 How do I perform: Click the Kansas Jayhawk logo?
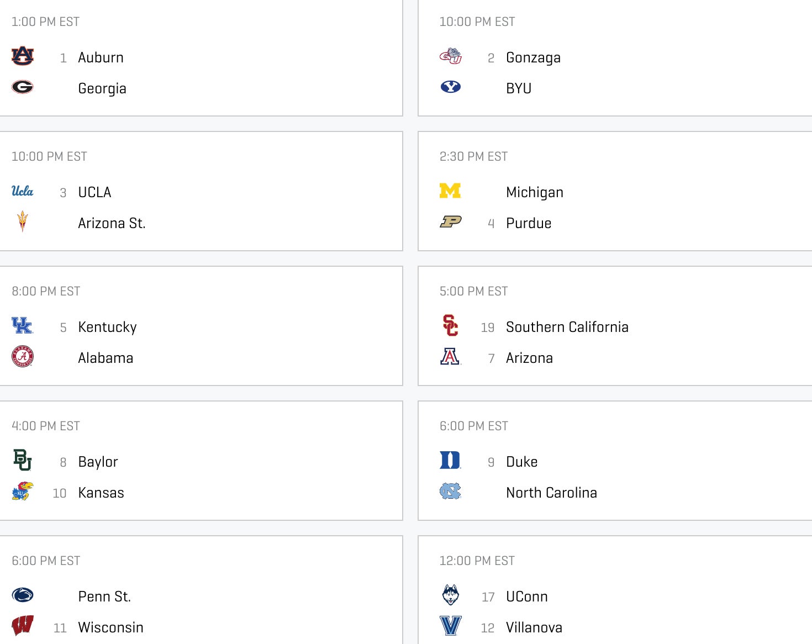tap(23, 491)
